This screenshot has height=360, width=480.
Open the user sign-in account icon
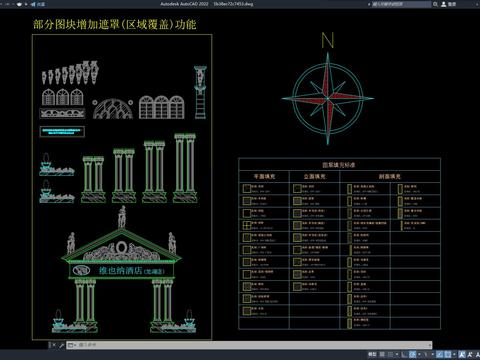444,4
